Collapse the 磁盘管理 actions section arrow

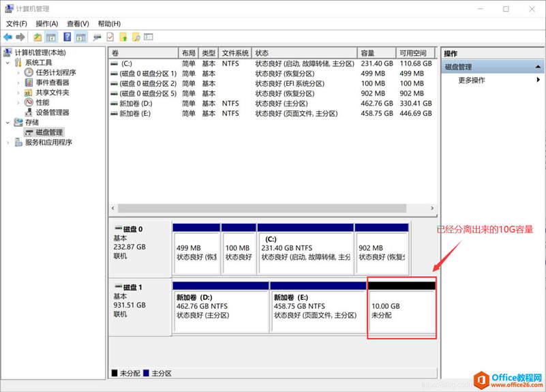538,67
